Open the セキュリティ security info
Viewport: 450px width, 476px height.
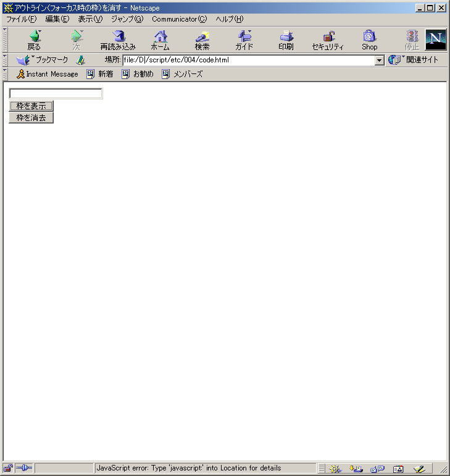328,40
